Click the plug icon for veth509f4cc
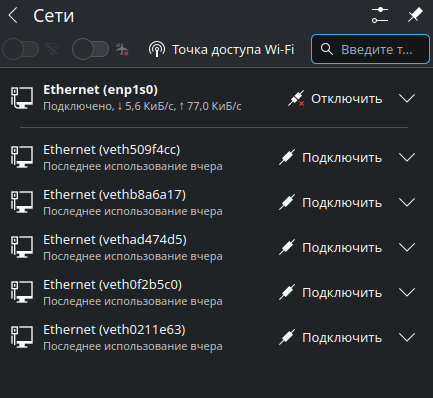Viewport: 433px width, 398px height. pyautogui.click(x=287, y=157)
